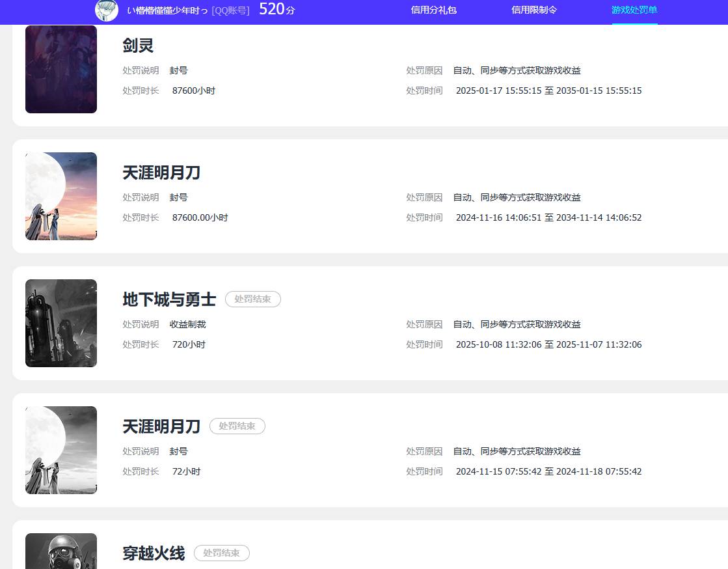The width and height of the screenshot is (728, 569).
Task: Click the 520分 credit score
Action: tap(276, 10)
